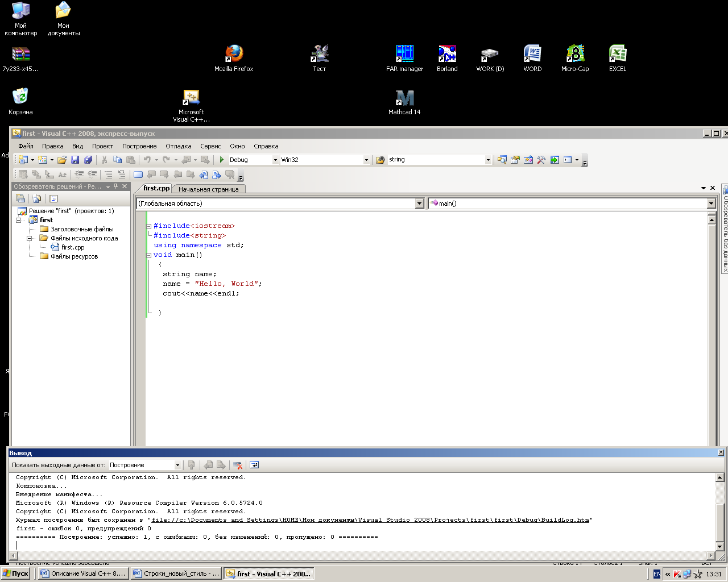
Task: Click the EN language indicator in tray
Action: (657, 574)
